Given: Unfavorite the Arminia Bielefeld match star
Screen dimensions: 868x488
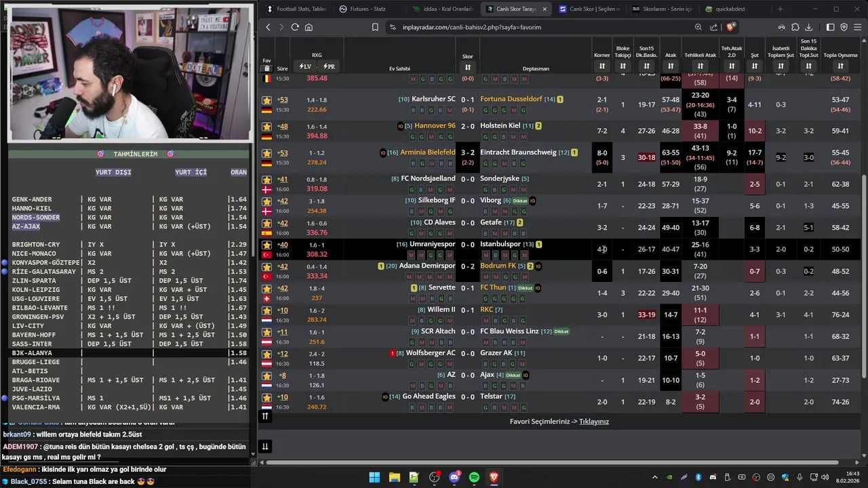Looking at the screenshot, I should (267, 153).
